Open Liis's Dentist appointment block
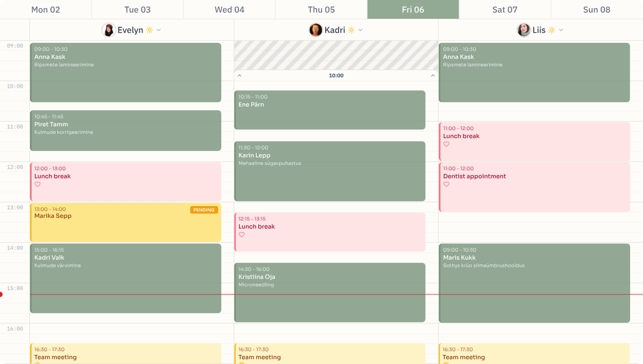The width and height of the screenshot is (643, 364). coord(534,187)
